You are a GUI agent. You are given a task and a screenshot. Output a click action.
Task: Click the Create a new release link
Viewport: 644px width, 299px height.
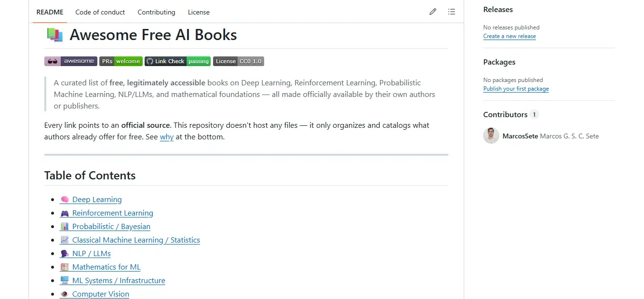point(510,36)
